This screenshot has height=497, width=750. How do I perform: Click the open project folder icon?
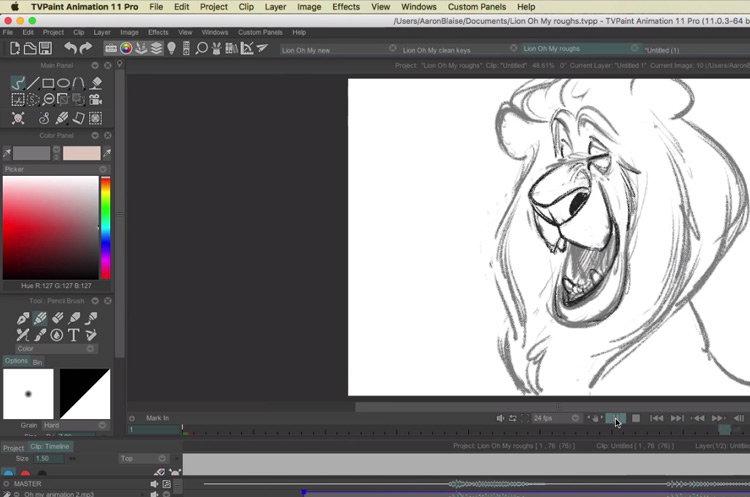coord(30,48)
